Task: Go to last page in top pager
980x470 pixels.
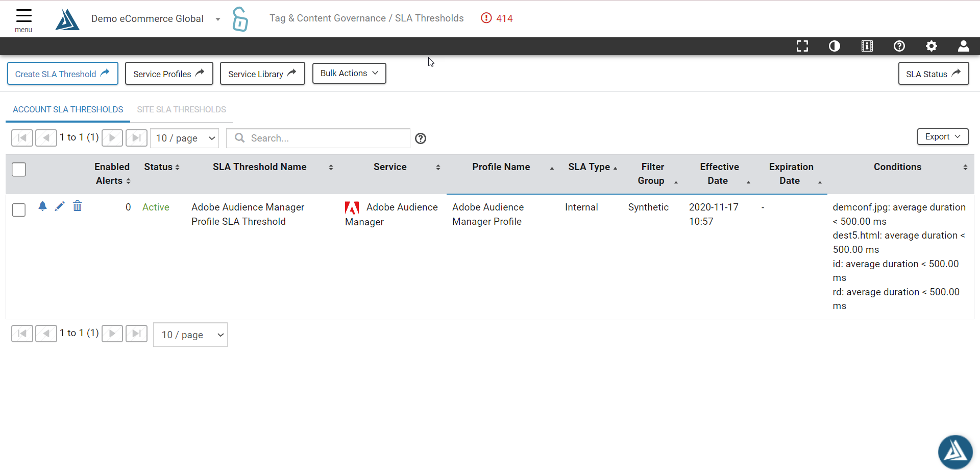Action: [x=136, y=138]
